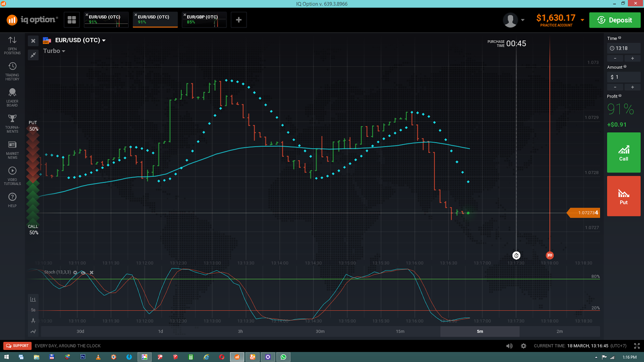
Task: Open Trading History from the sidebar
Action: [x=12, y=71]
